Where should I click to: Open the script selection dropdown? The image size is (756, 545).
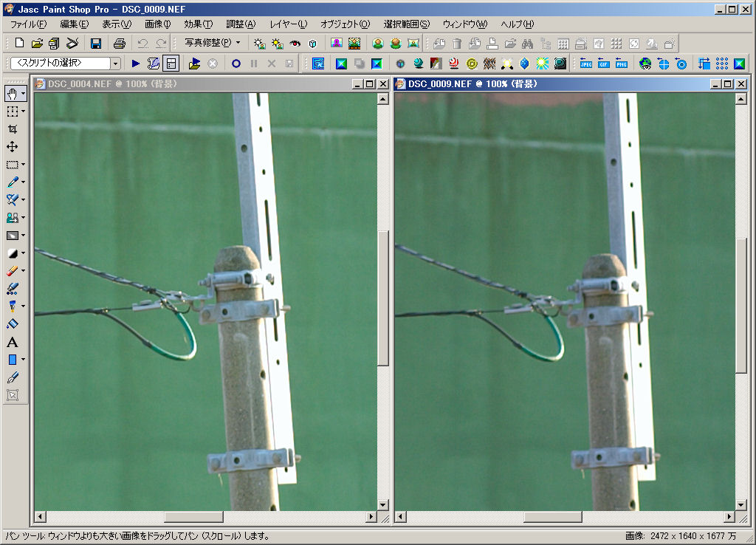pyautogui.click(x=115, y=64)
